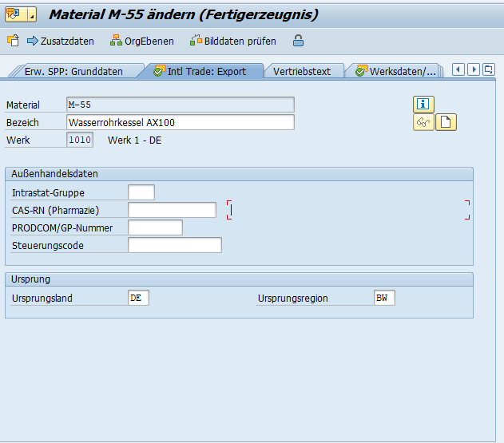Click the other material icon in toolbar

coord(13,42)
